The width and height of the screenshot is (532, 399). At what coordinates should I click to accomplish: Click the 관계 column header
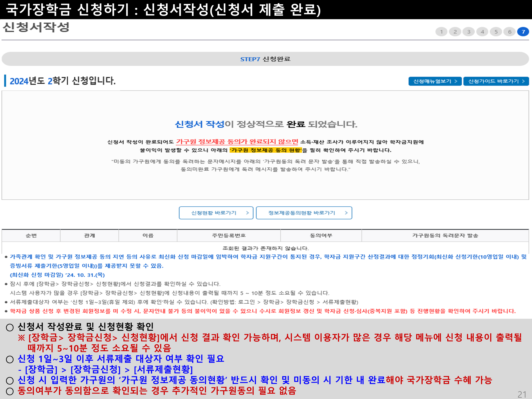(x=90, y=235)
